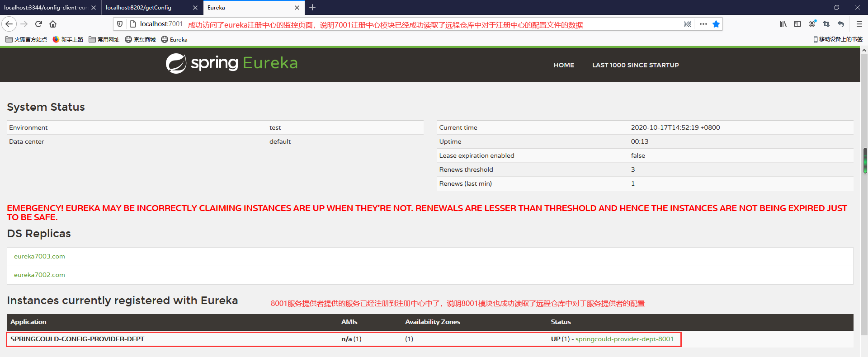The height and width of the screenshot is (357, 868).
Task: Open the Firefox hamburger menu
Action: pos(859,24)
